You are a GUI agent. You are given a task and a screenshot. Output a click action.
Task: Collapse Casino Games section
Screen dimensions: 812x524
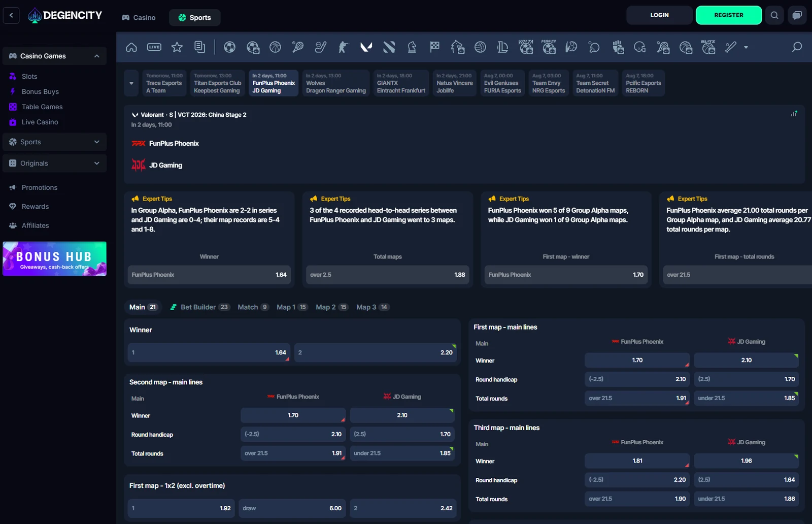point(96,56)
